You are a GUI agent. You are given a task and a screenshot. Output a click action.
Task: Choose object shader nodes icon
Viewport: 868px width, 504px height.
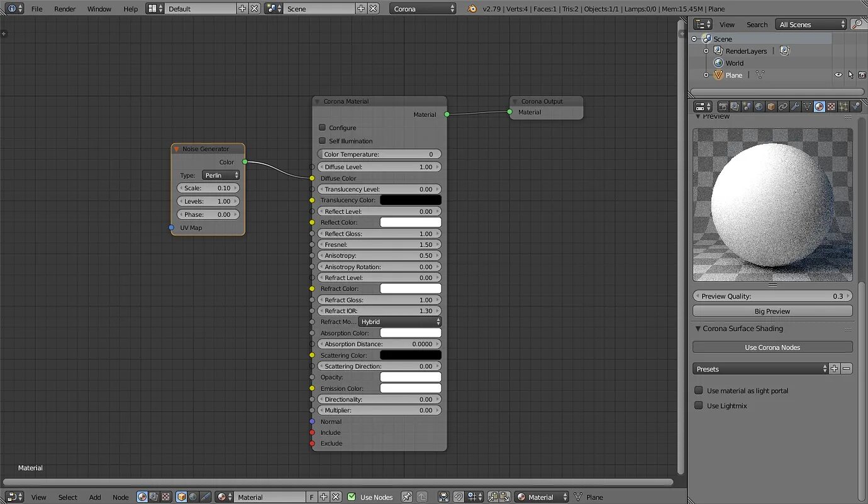(181, 497)
